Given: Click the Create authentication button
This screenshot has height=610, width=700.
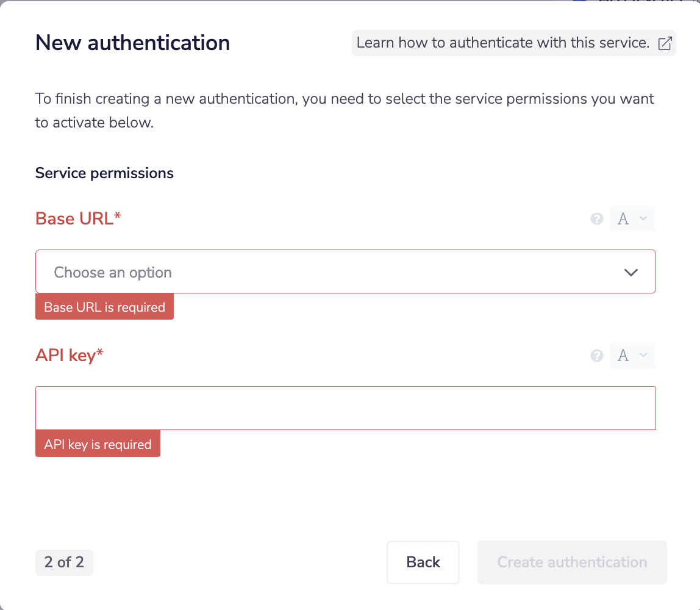Looking at the screenshot, I should point(571,562).
